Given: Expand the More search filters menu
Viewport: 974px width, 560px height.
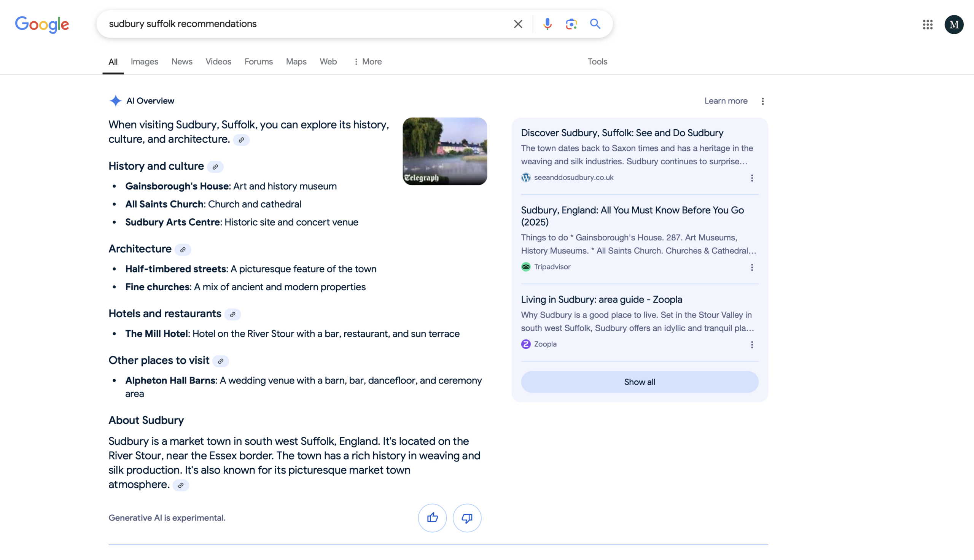Looking at the screenshot, I should (x=368, y=62).
